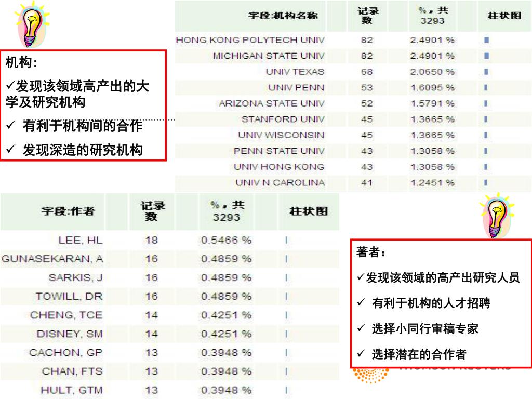Screen dimensions: 532x399
Task: Click the 1.6095 % value for UNIV PENN
Action: [x=432, y=87]
